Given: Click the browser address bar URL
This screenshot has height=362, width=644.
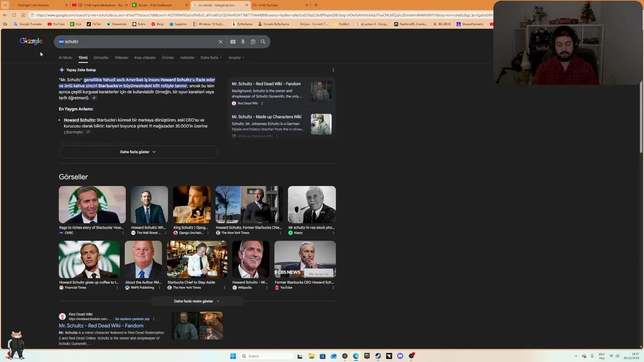Looking at the screenshot, I should (x=262, y=15).
